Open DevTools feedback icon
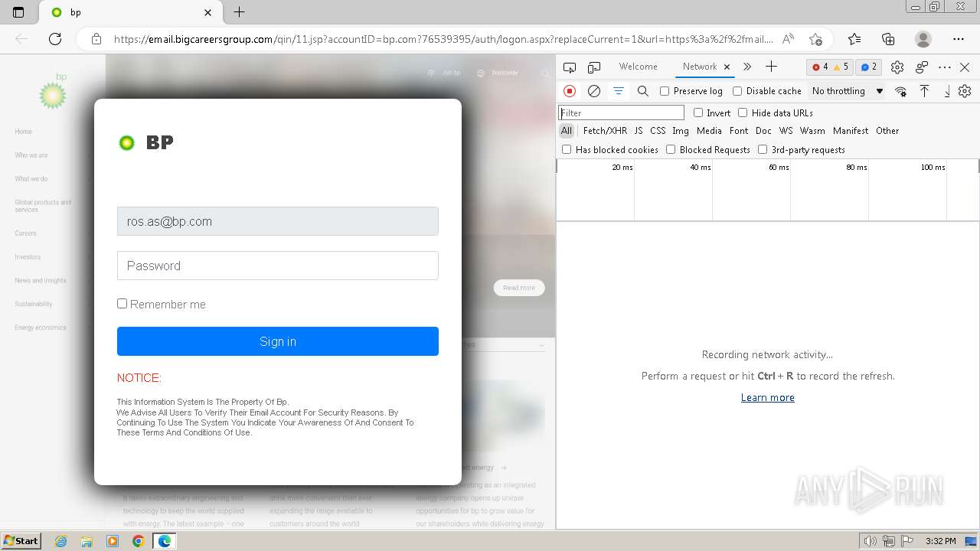Screen dimensions: 980x551 pos(922,67)
